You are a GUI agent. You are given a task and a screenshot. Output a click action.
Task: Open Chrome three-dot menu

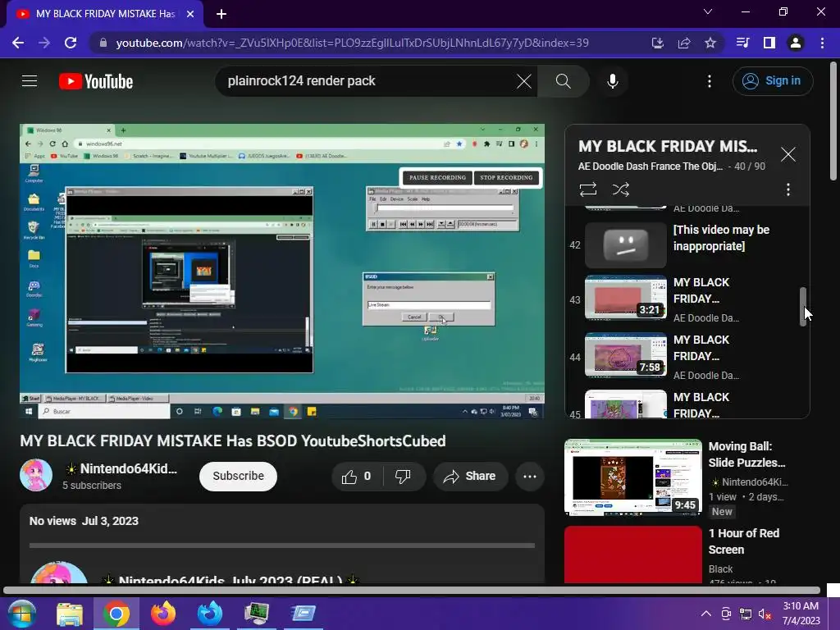coord(822,43)
